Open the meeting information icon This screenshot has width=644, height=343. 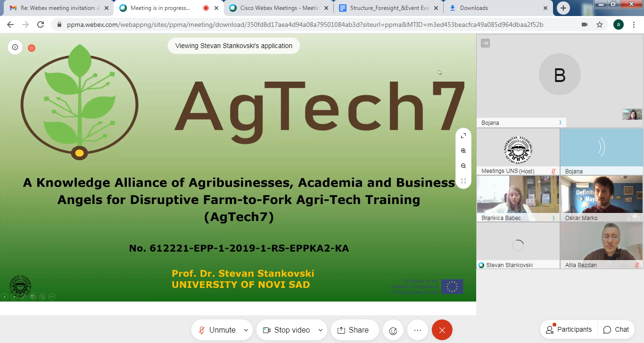coord(15,47)
